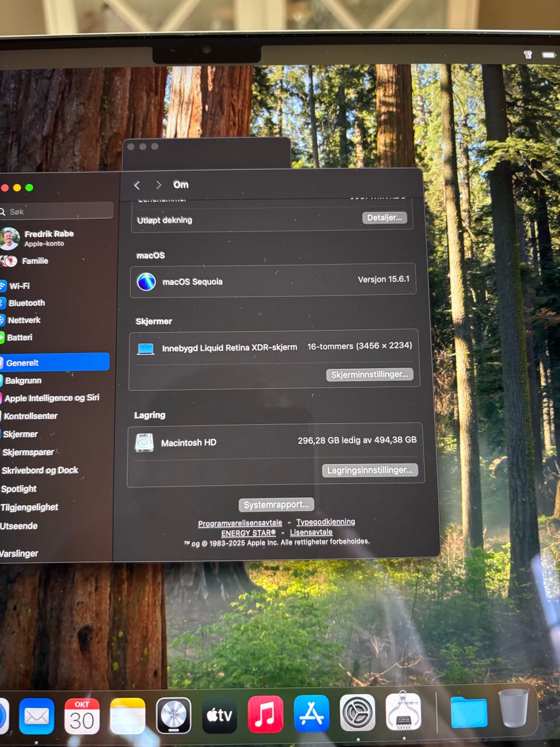Open the blue folder in the Dock
Viewport: 560px width, 747px height.
click(x=468, y=711)
